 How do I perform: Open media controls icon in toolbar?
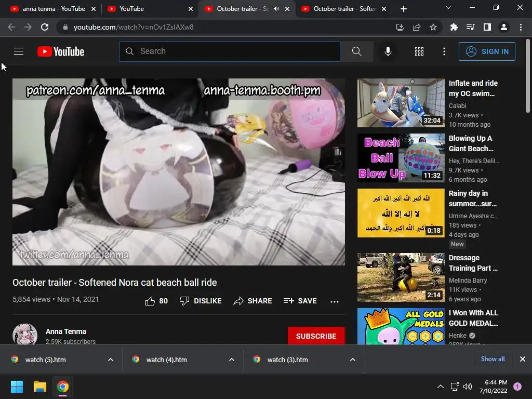(x=471, y=27)
